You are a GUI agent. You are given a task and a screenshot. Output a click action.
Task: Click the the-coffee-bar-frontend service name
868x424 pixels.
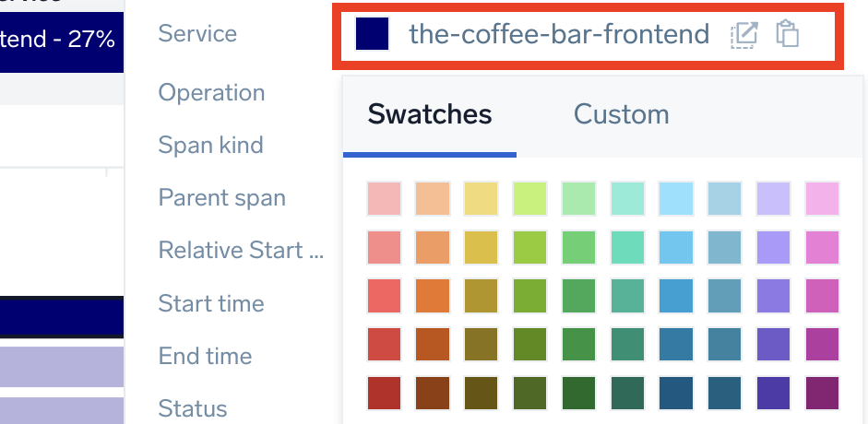click(x=559, y=35)
